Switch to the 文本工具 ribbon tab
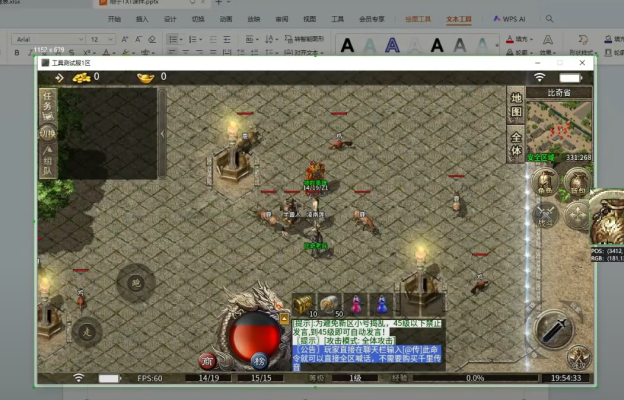 click(459, 18)
